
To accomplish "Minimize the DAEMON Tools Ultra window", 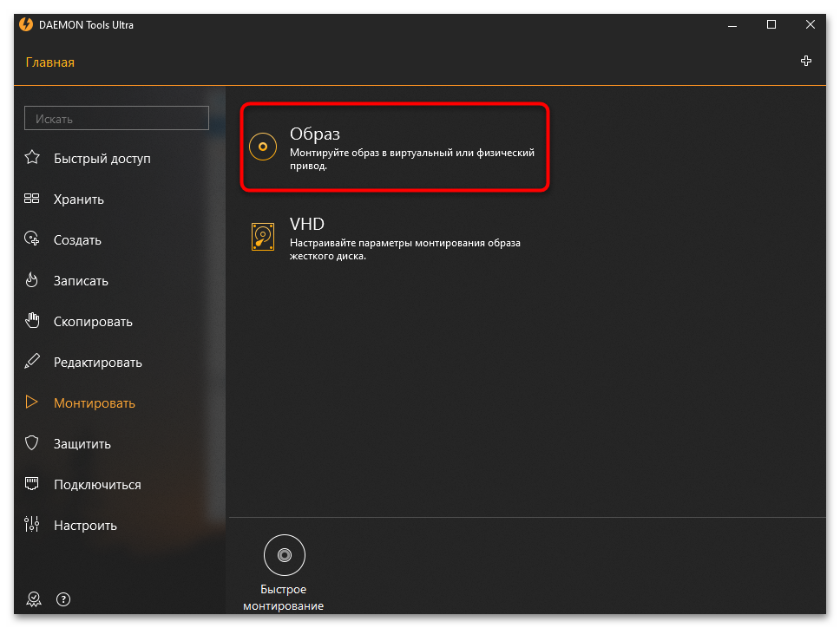I will [732, 24].
